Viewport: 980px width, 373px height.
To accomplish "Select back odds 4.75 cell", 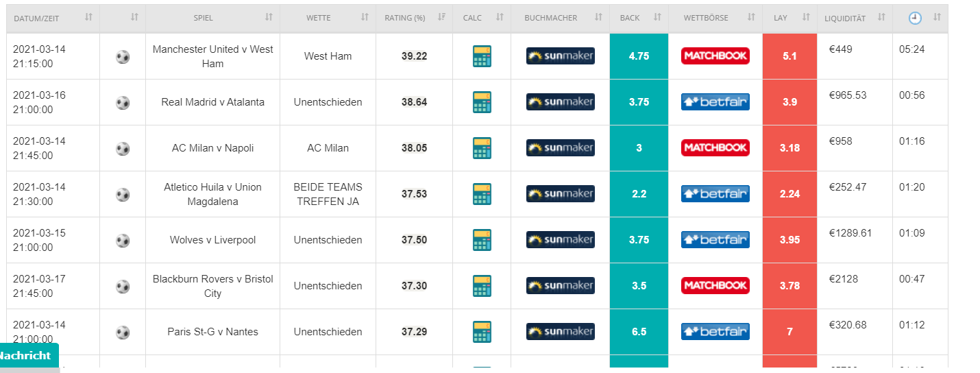I will point(639,56).
